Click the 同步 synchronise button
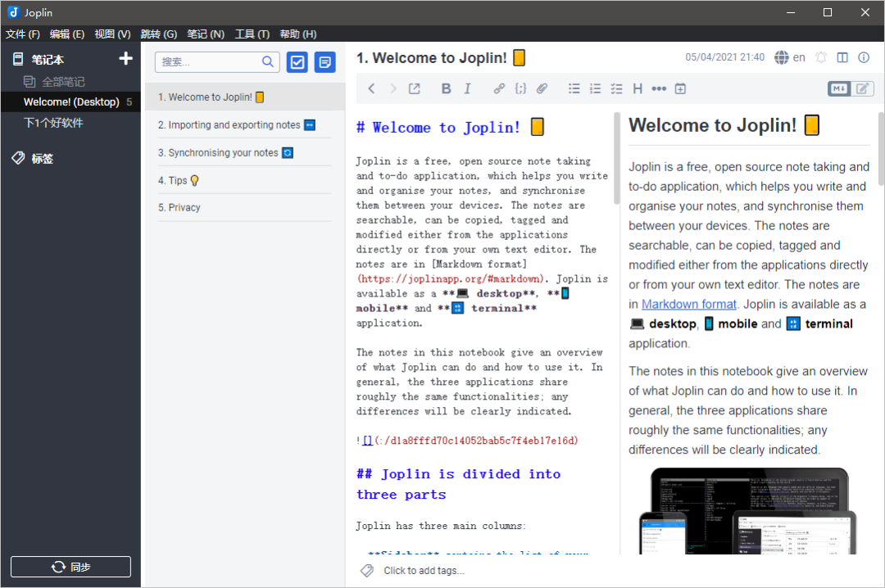Screen dimensions: 885x588 pos(70,567)
